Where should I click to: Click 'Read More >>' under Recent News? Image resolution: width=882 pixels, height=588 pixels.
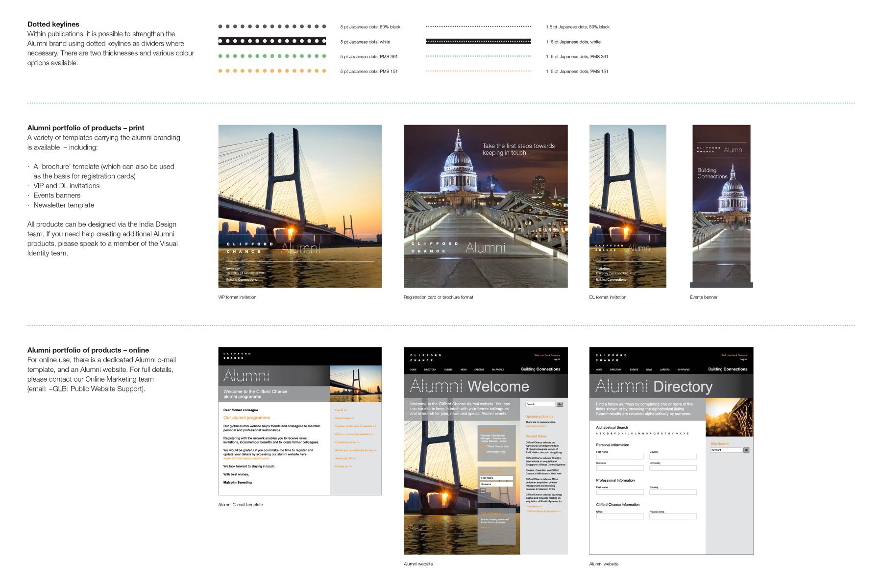(x=534, y=507)
